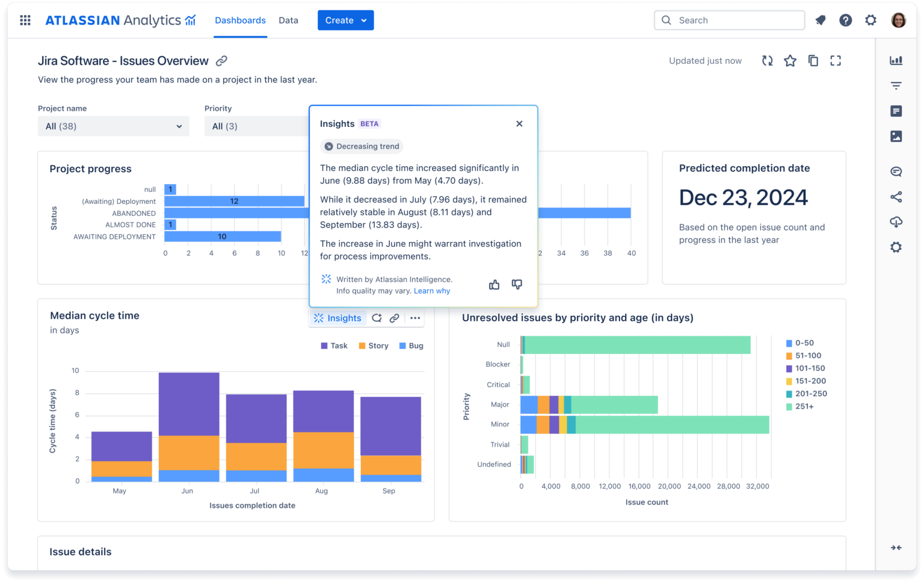Duplicate the dashboard with the copy icon
Image resolution: width=924 pixels, height=583 pixels.
tap(813, 60)
